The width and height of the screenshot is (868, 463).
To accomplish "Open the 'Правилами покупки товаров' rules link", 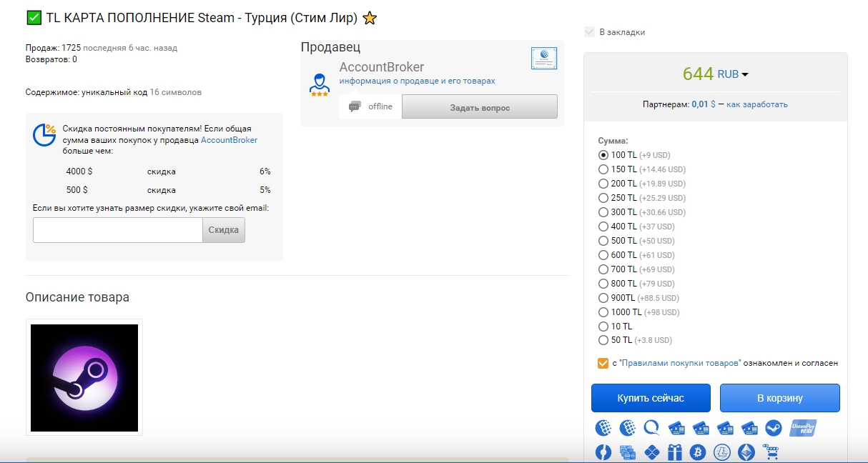I will click(x=680, y=363).
